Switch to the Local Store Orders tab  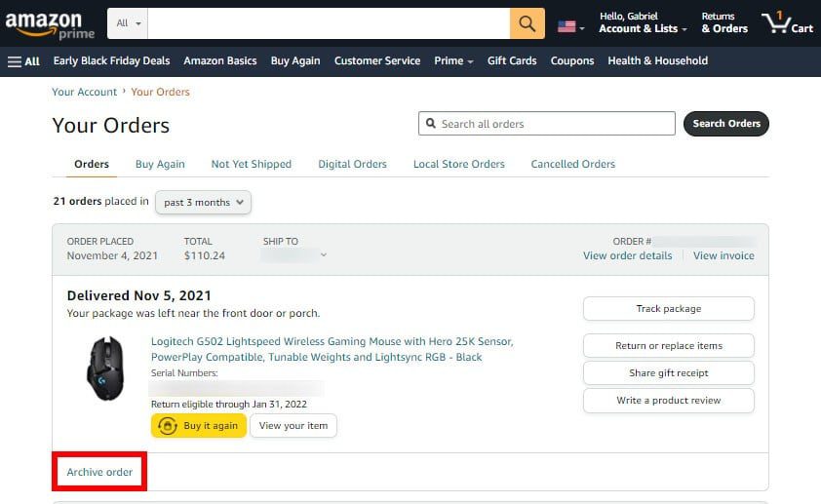458,165
